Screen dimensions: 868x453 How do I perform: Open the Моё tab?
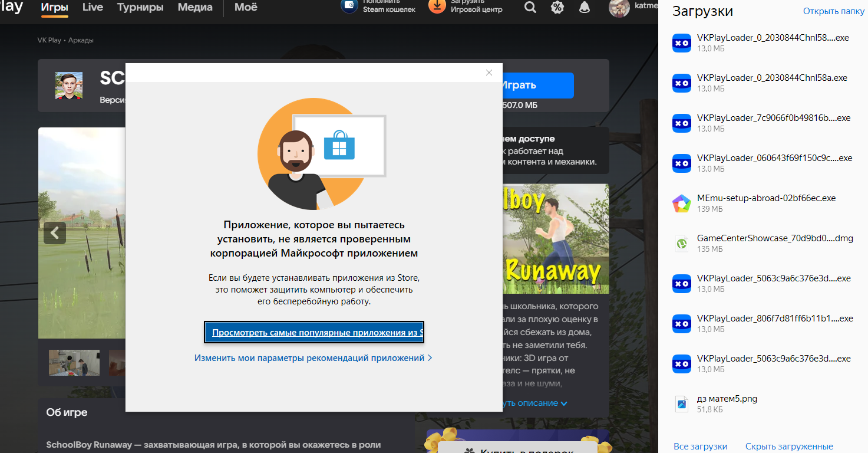[x=246, y=8]
